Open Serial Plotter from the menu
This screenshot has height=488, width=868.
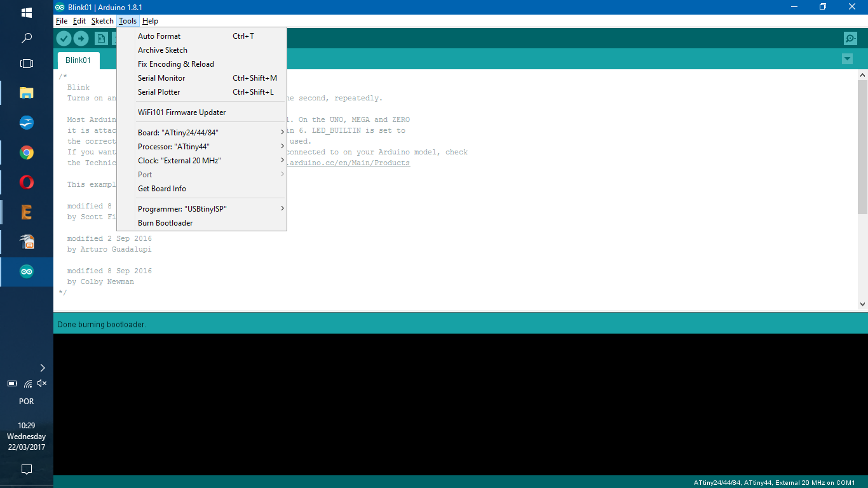[x=201, y=92]
